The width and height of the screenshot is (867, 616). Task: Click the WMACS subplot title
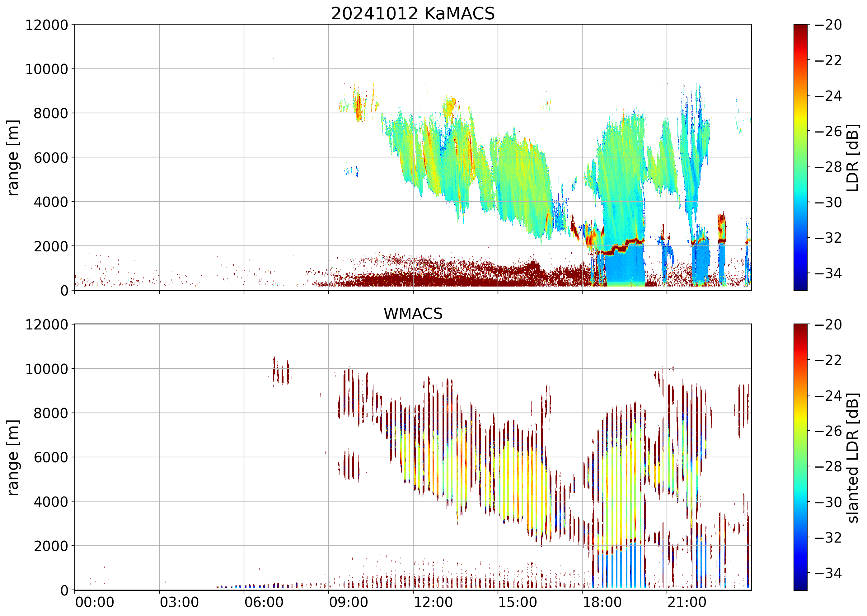(413, 314)
